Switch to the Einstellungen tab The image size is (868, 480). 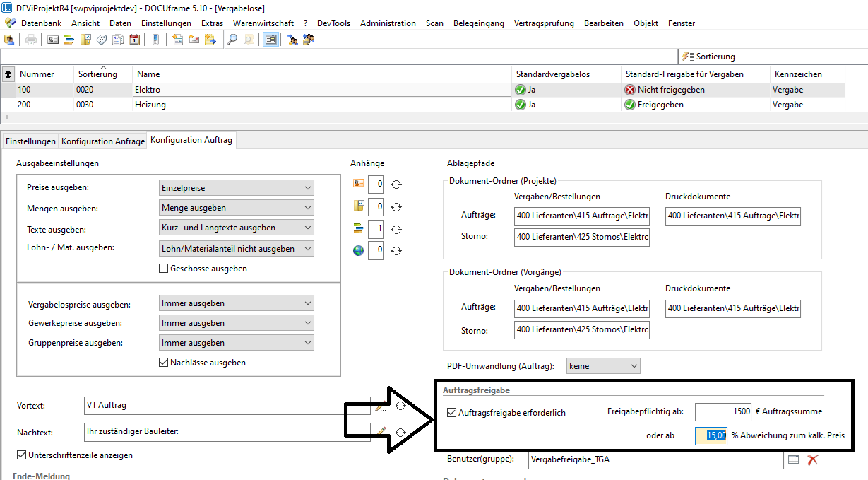pos(30,141)
